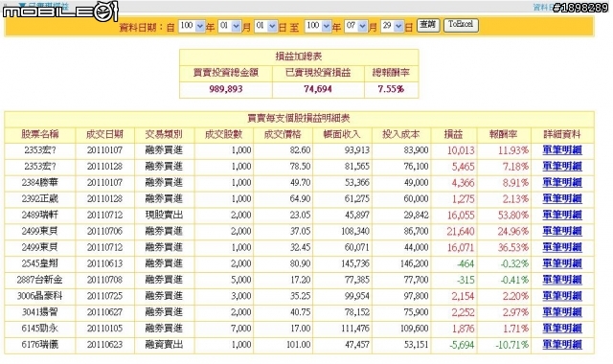
Task: Open 單筆明細 for 3041揚智
Action: pyautogui.click(x=562, y=312)
